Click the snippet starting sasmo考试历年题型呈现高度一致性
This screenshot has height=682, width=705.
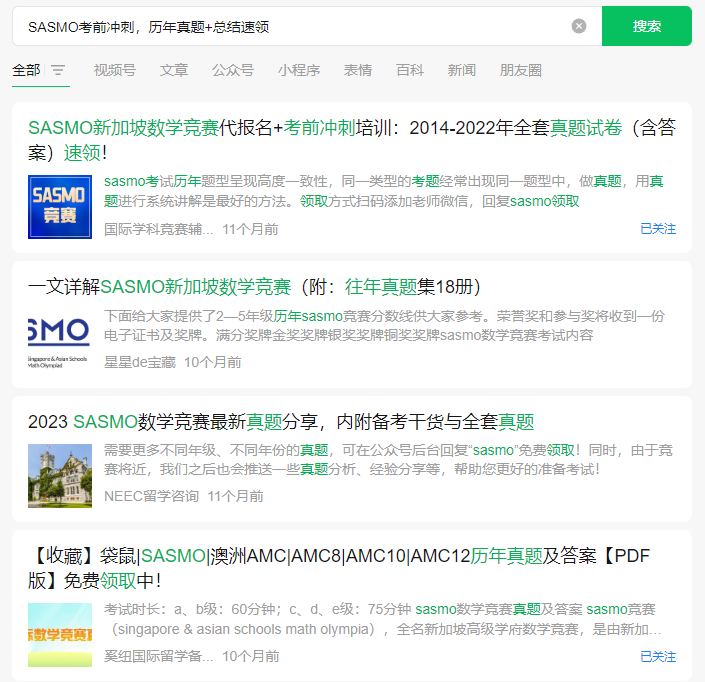(384, 191)
